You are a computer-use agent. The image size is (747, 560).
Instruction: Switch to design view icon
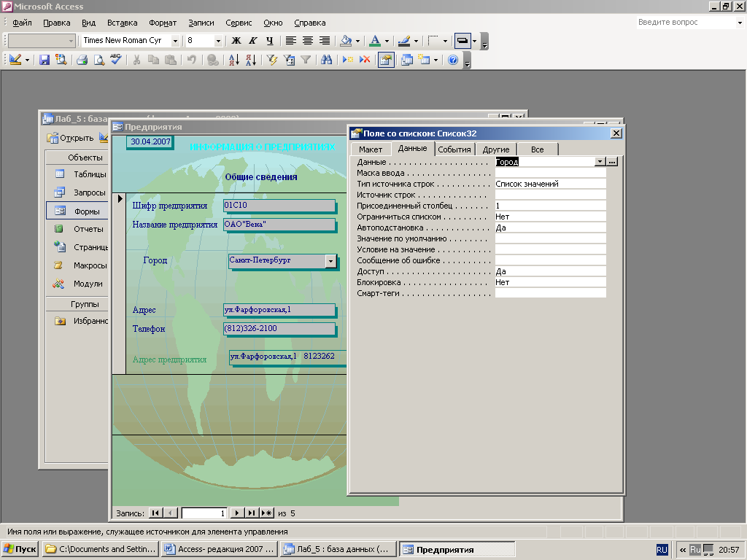[x=15, y=60]
